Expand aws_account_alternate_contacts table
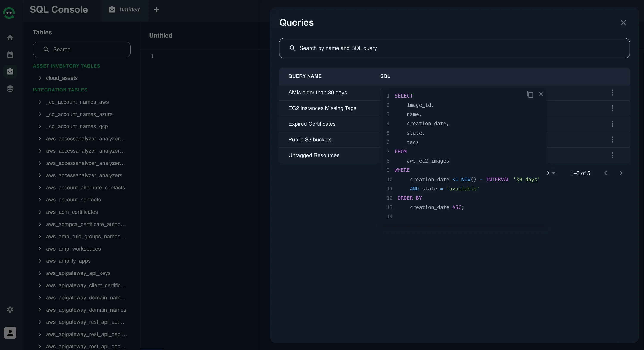Viewport: 644px width, 350px height. (40, 188)
